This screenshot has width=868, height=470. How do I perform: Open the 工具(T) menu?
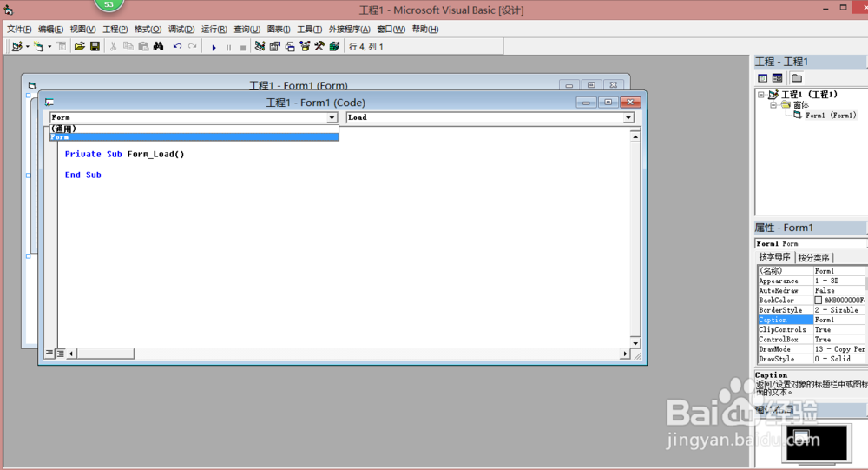(309, 30)
